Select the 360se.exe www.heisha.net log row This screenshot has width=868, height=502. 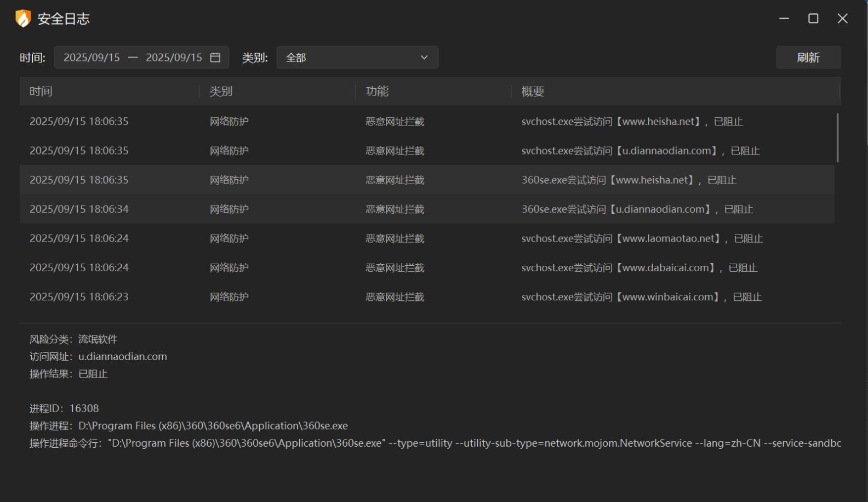pyautogui.click(x=427, y=180)
